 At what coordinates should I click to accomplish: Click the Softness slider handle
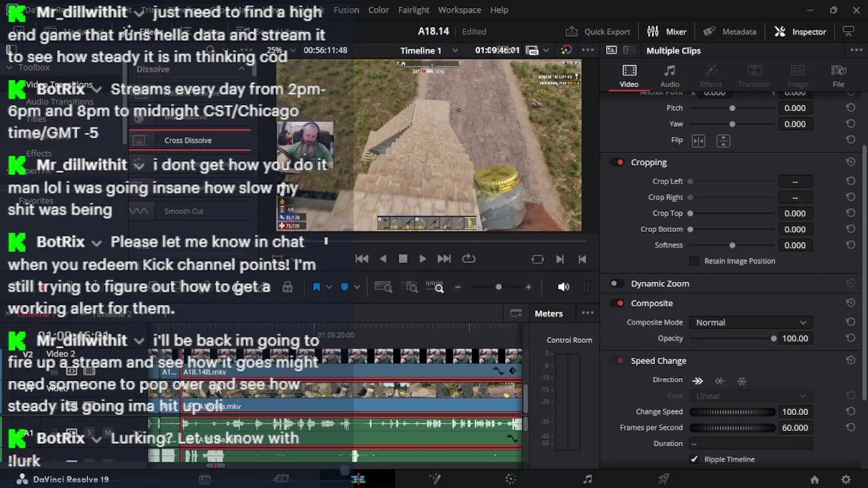coord(732,245)
